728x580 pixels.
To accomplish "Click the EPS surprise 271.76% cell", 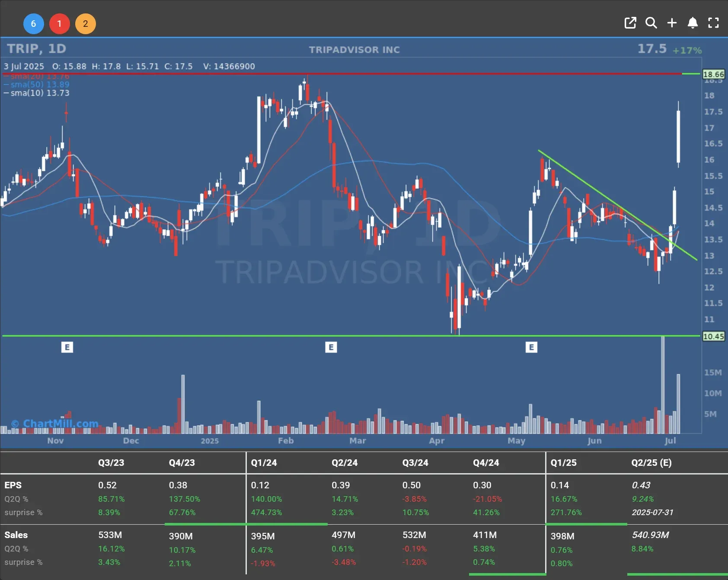I will [x=566, y=513].
